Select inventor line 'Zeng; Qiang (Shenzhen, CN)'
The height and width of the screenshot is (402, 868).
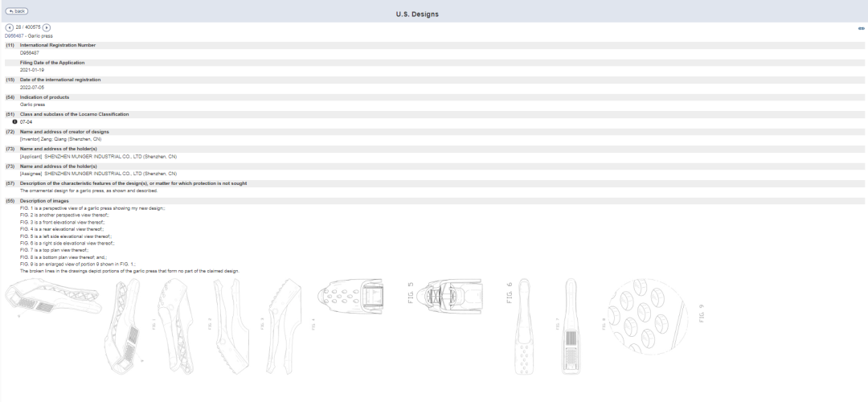pos(60,139)
